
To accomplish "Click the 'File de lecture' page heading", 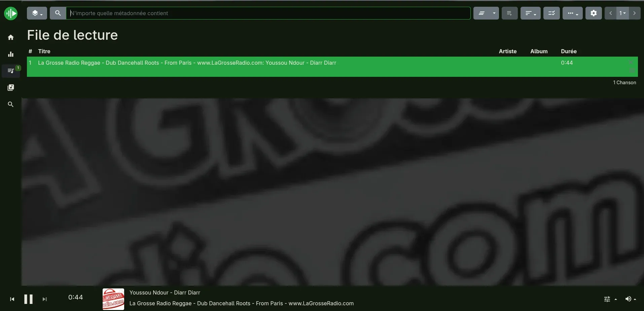I will (x=72, y=35).
